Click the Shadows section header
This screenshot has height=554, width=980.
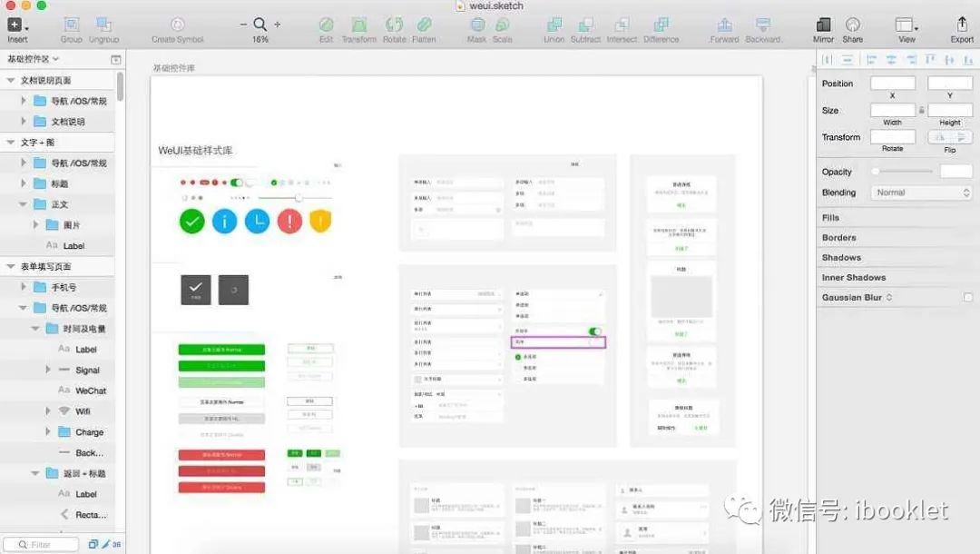click(x=841, y=258)
